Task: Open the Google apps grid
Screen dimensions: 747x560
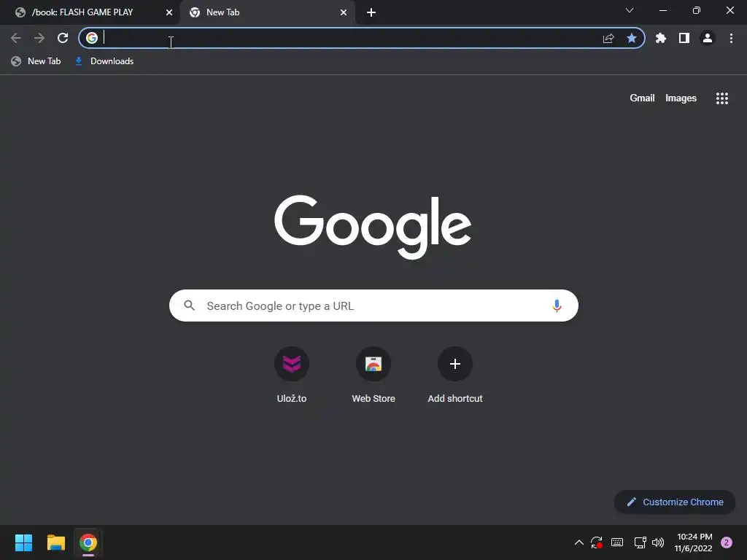Action: [x=722, y=98]
